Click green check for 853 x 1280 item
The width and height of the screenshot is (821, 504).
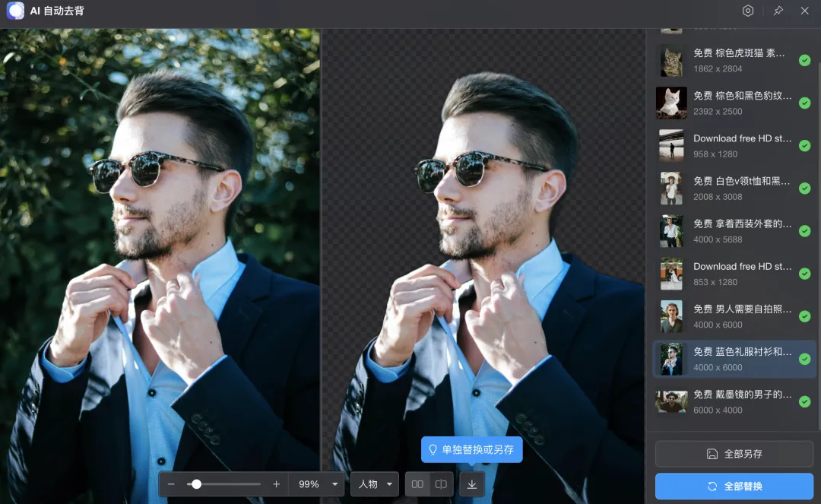tap(805, 274)
